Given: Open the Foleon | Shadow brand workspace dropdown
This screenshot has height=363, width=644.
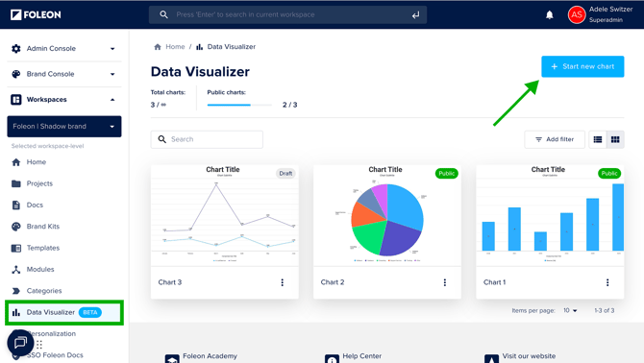Looking at the screenshot, I should click(64, 127).
